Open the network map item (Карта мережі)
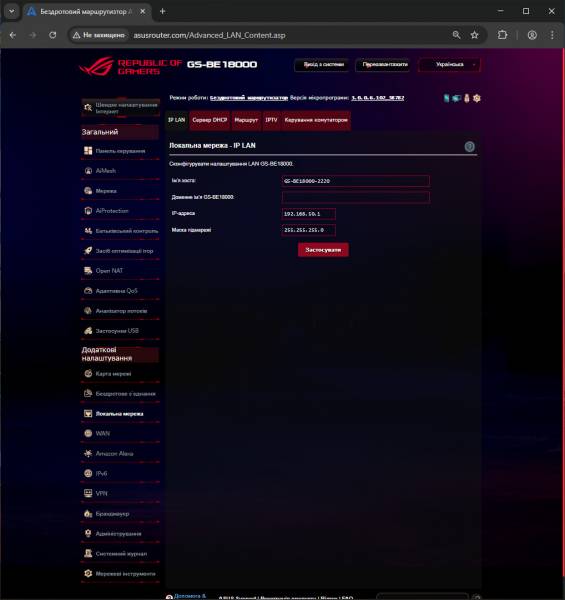565x600 pixels. coord(120,373)
